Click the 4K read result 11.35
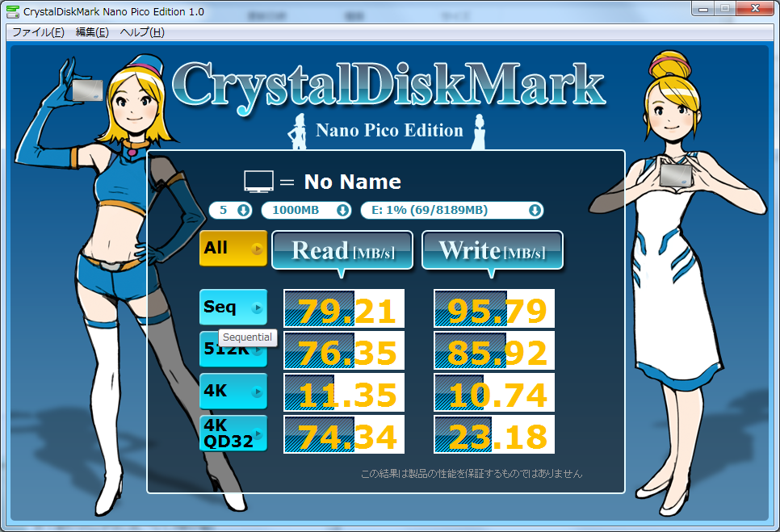This screenshot has width=780, height=532. point(344,392)
